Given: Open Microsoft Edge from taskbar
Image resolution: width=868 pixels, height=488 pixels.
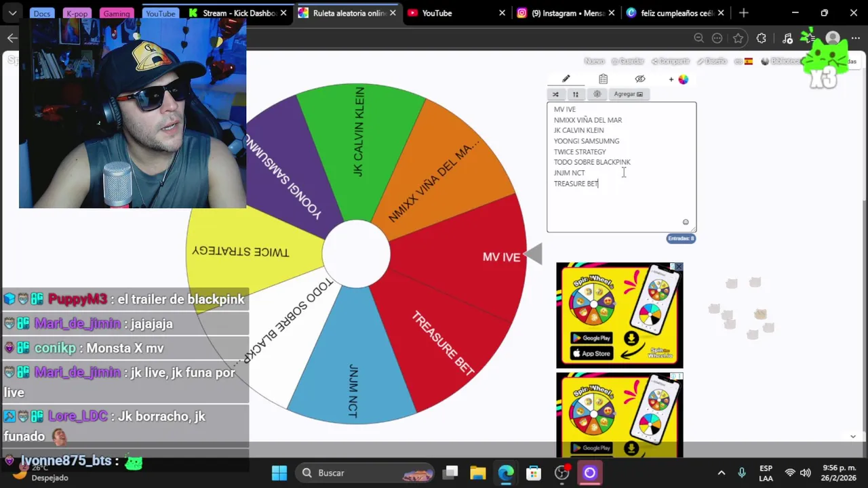Looking at the screenshot, I should click(506, 472).
